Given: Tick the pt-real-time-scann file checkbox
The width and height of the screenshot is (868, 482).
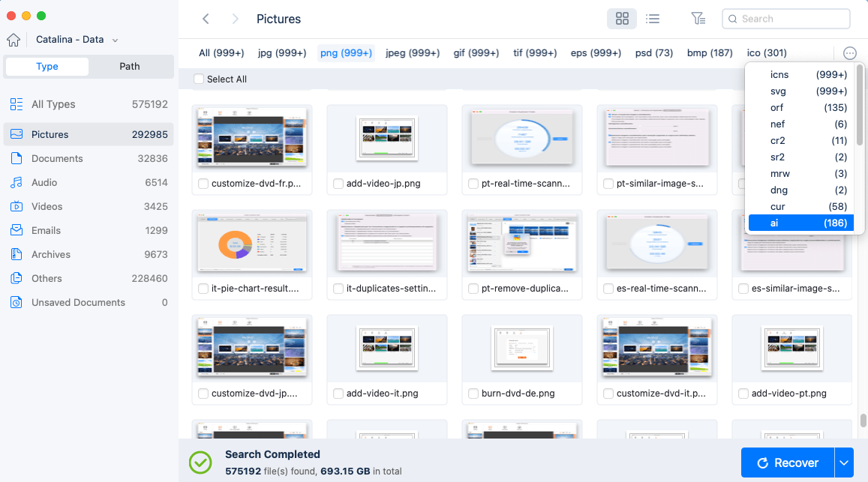Looking at the screenshot, I should [x=473, y=184].
